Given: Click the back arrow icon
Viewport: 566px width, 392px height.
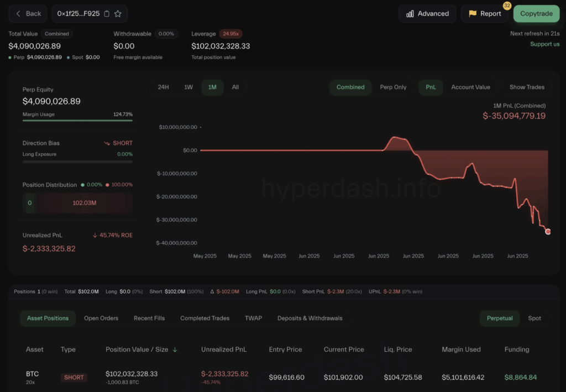Looking at the screenshot, I should point(19,14).
